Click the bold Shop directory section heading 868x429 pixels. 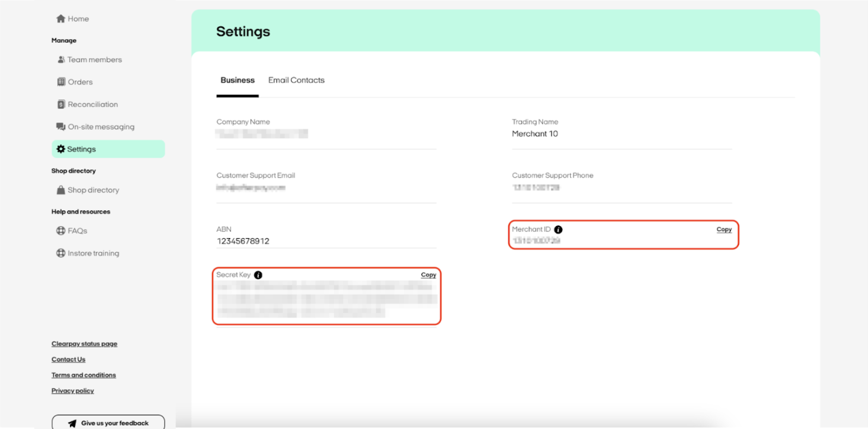[74, 171]
